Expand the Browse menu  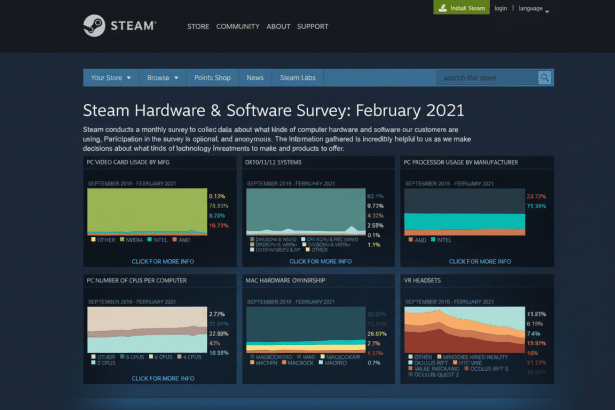pos(163,78)
